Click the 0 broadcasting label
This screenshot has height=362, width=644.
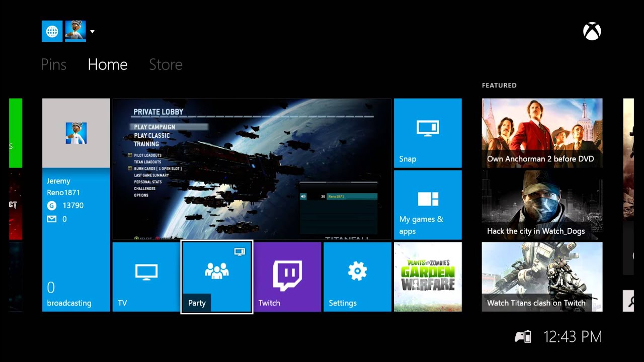pos(69,295)
